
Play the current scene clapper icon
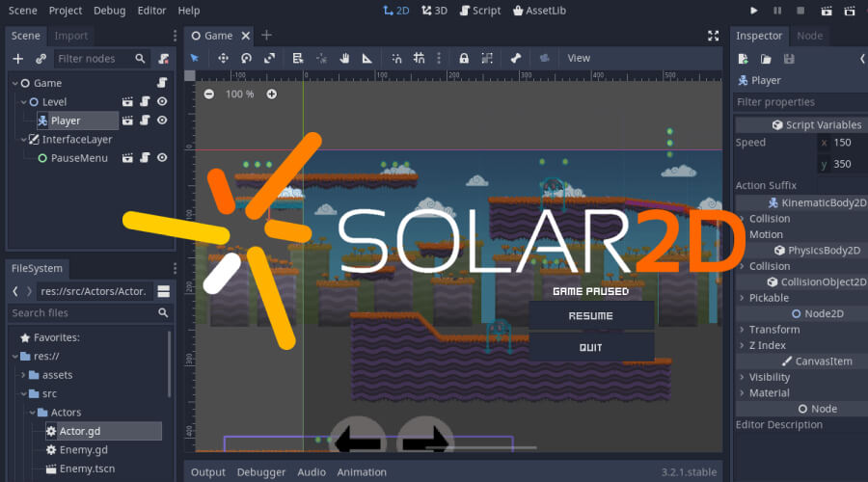click(x=827, y=11)
